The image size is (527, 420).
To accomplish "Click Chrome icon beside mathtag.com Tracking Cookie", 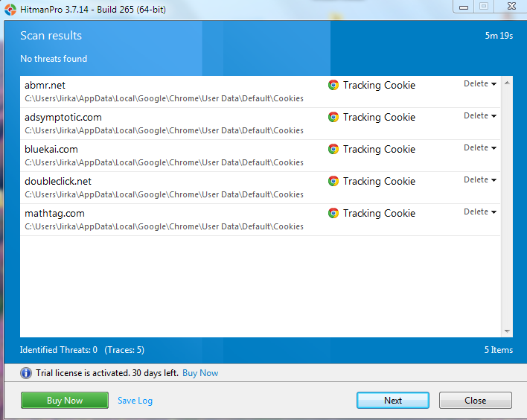I will click(333, 213).
